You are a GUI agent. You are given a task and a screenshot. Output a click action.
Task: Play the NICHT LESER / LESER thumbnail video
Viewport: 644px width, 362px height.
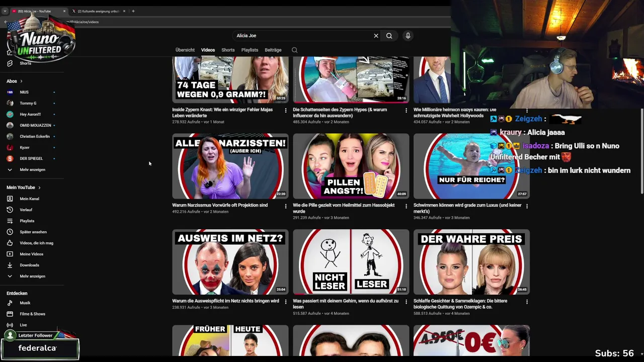[351, 261]
